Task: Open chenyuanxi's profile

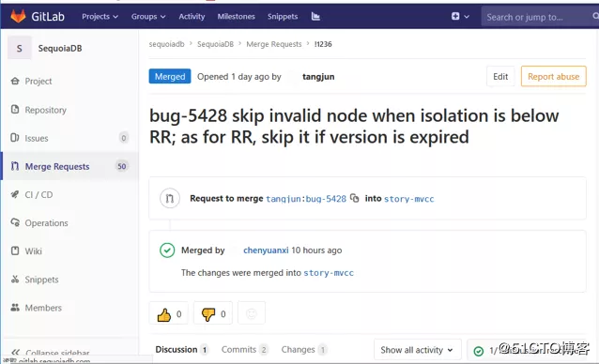Action: [266, 250]
